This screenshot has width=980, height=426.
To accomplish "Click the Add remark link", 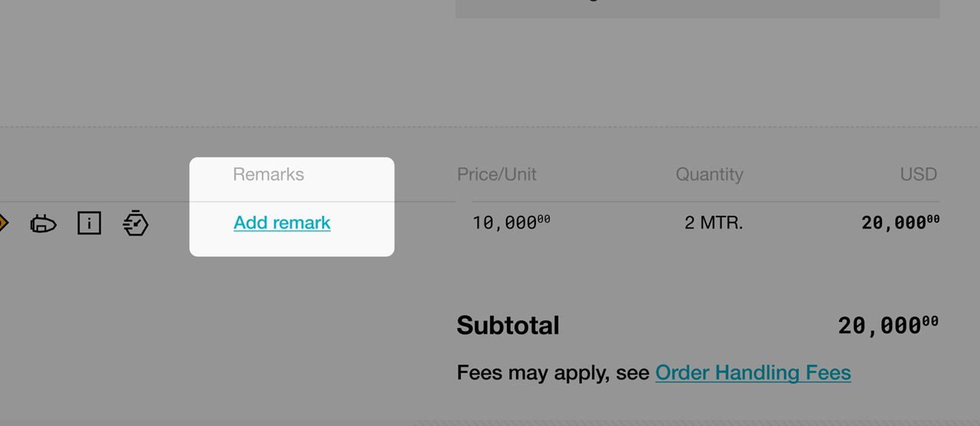I will 282,223.
